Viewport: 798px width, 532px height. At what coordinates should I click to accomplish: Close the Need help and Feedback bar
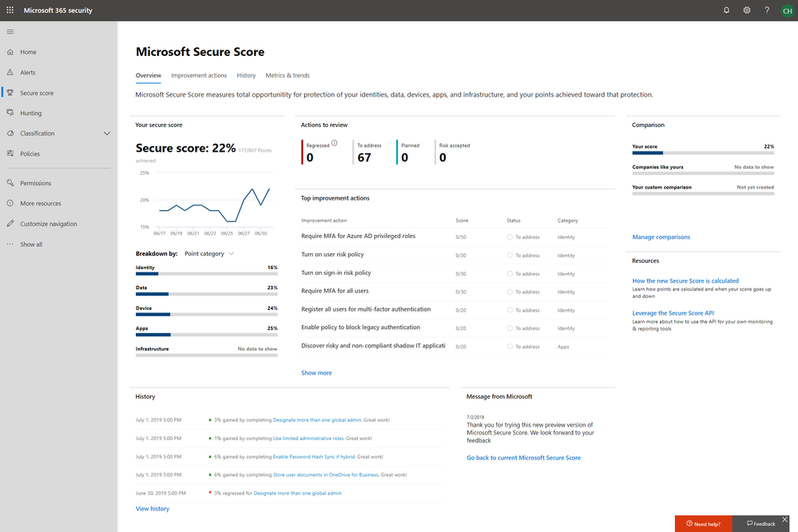[784, 519]
